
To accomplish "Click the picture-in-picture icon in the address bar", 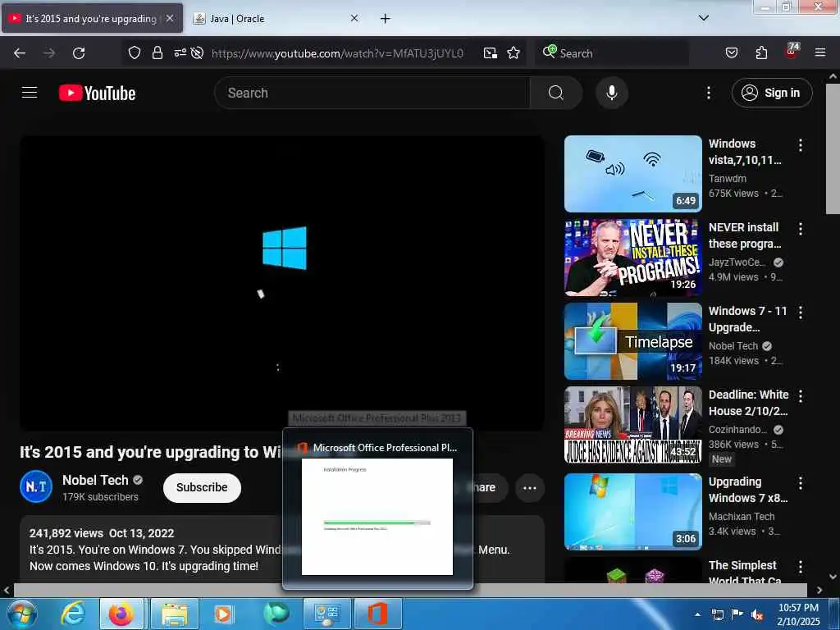I will [x=491, y=52].
